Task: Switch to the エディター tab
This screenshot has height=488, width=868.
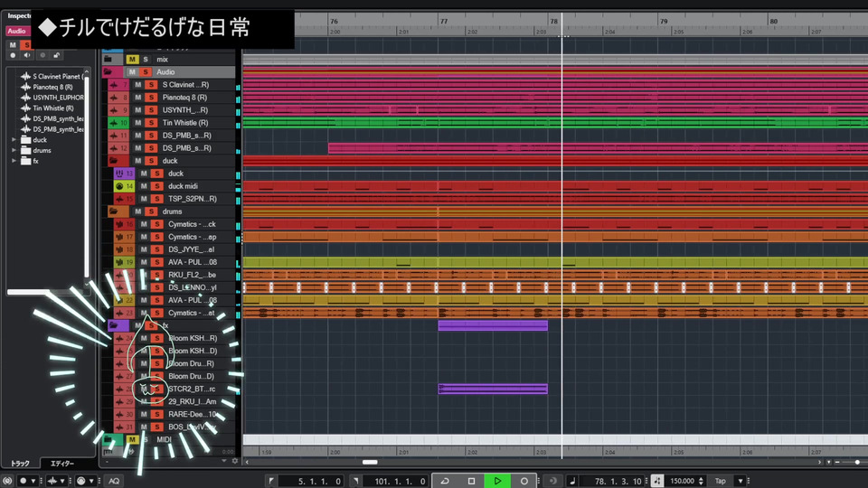Action: pyautogui.click(x=62, y=464)
